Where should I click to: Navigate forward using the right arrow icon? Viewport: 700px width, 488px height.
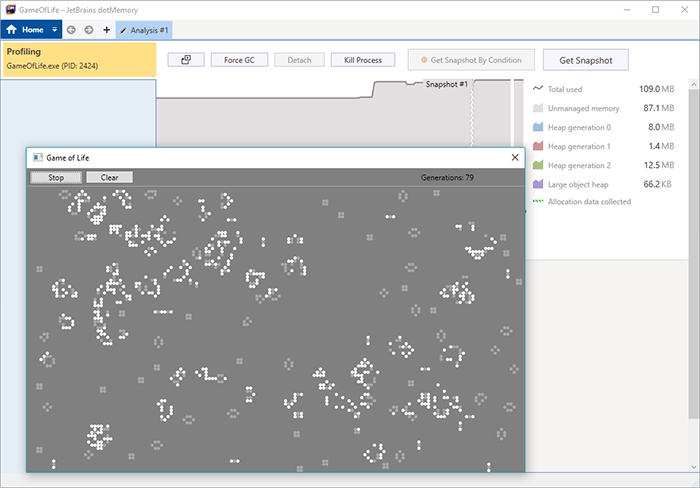click(89, 30)
